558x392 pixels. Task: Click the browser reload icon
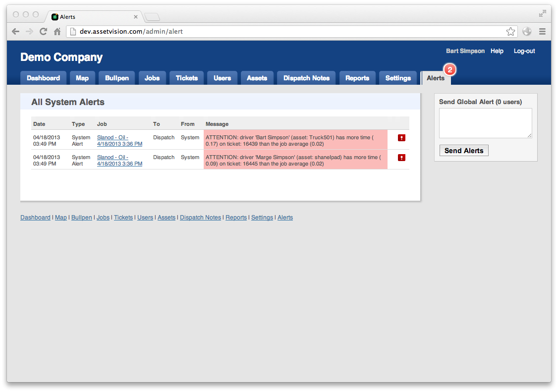(x=43, y=32)
